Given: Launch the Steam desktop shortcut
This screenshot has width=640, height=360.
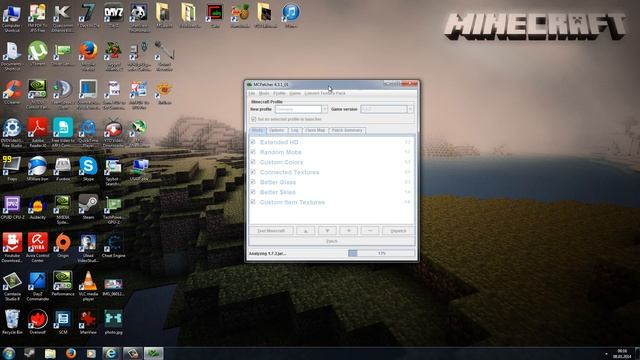Looking at the screenshot, I should pos(88,207).
